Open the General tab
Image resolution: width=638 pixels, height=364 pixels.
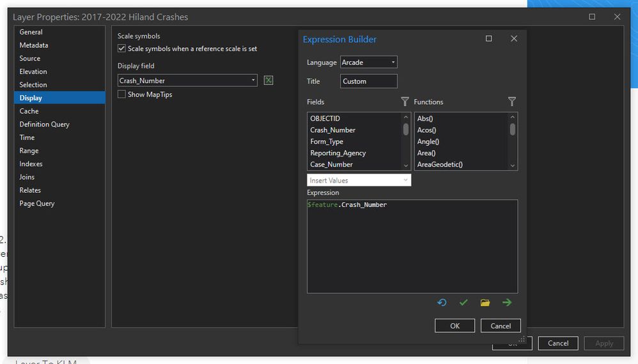(59, 32)
